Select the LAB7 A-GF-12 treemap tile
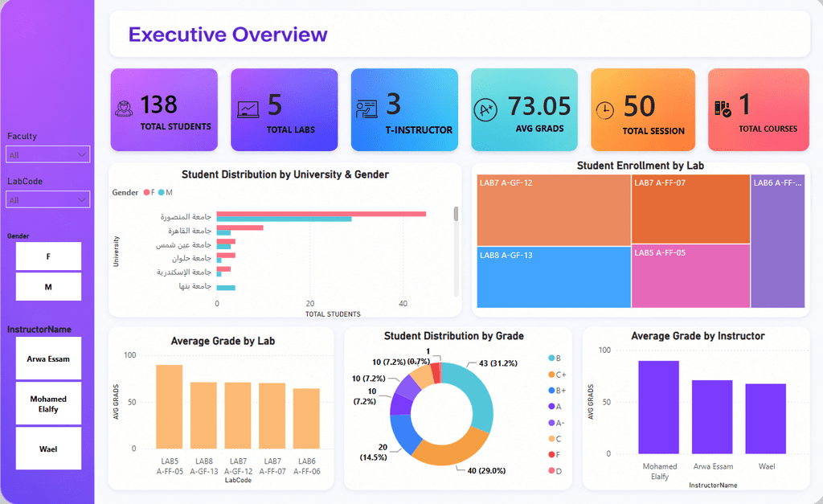Image resolution: width=823 pixels, height=504 pixels. pyautogui.click(x=554, y=211)
